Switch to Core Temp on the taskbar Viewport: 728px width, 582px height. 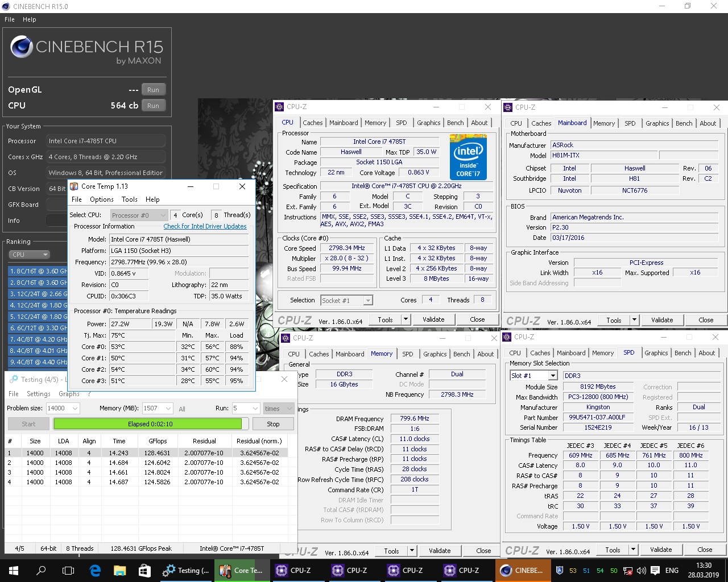point(242,571)
